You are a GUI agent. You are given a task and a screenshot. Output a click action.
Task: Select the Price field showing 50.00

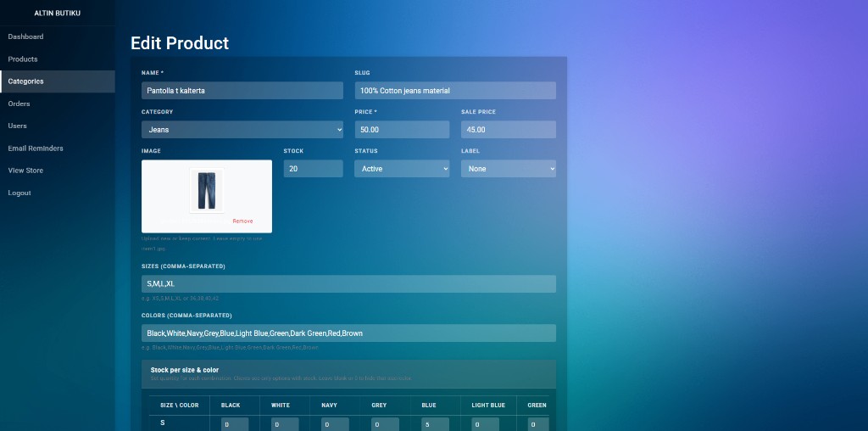[401, 130]
